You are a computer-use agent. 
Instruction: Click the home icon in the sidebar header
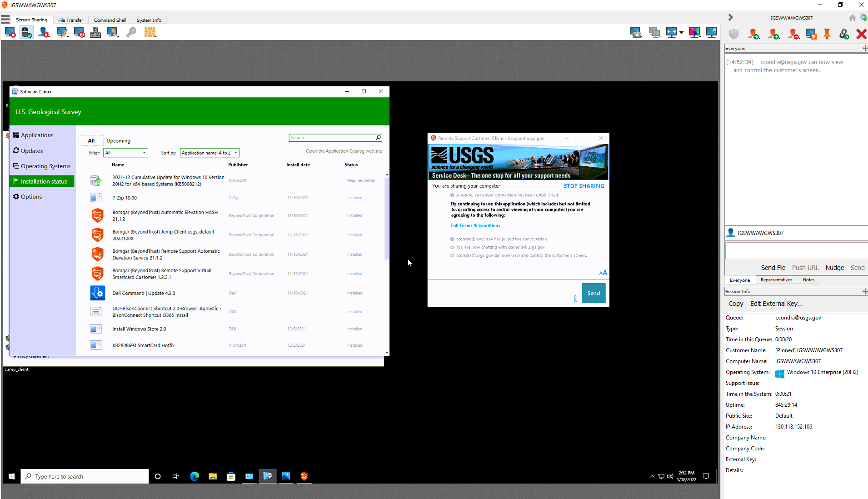[852, 18]
